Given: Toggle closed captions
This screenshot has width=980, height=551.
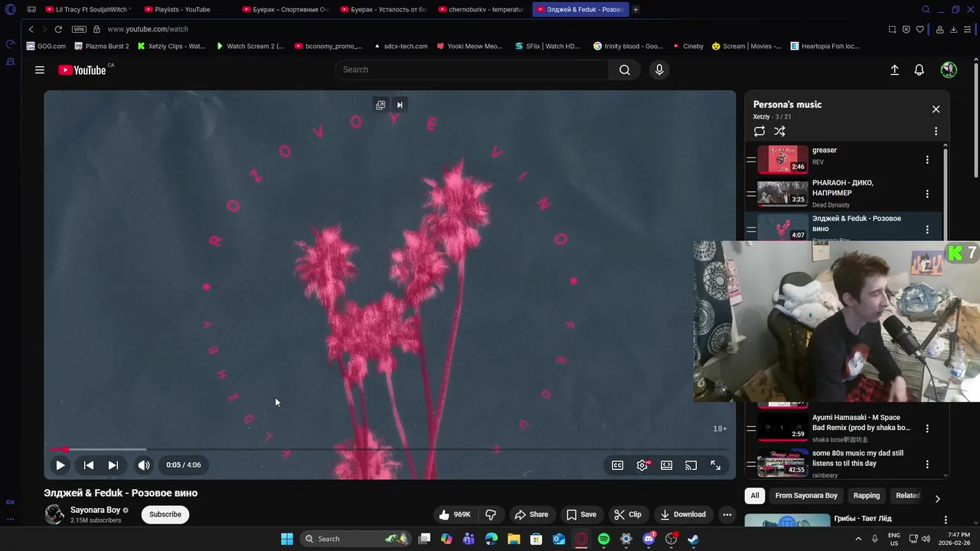Looking at the screenshot, I should pos(618,465).
